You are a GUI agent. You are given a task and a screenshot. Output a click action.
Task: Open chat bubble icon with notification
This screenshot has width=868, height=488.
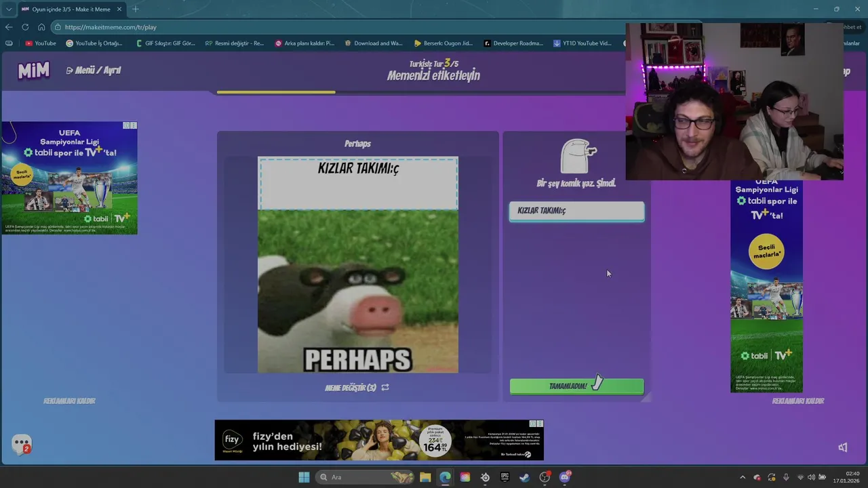pos(22,444)
